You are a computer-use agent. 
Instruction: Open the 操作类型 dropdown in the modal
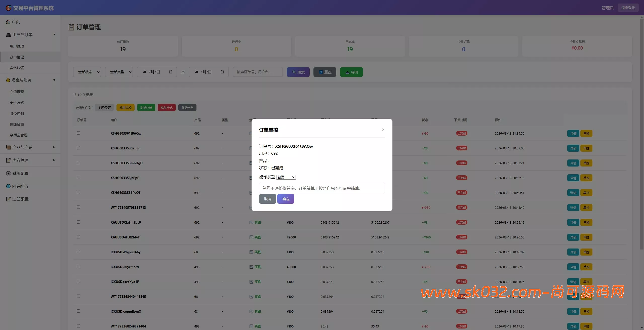click(286, 177)
